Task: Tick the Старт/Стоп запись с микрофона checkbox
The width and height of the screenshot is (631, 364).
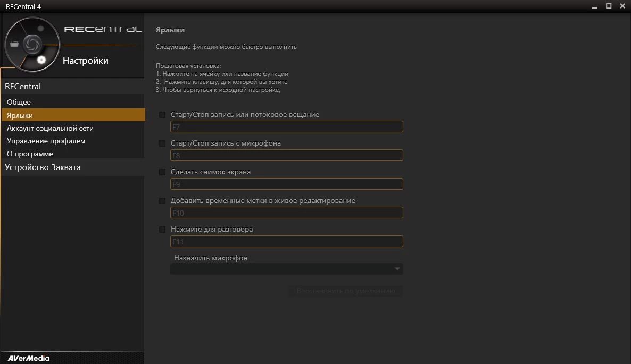Action: [162, 143]
